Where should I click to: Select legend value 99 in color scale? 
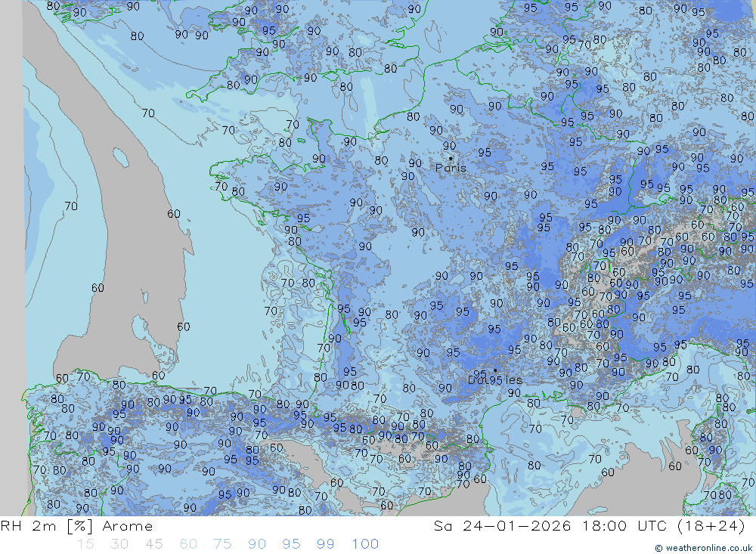click(x=325, y=544)
